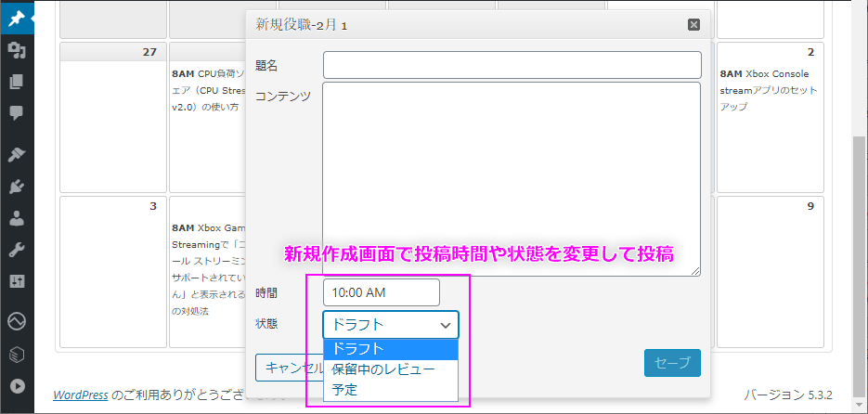The height and width of the screenshot is (414, 868).
Task: Close the 新規役職 dialog with X button
Action: [x=693, y=25]
